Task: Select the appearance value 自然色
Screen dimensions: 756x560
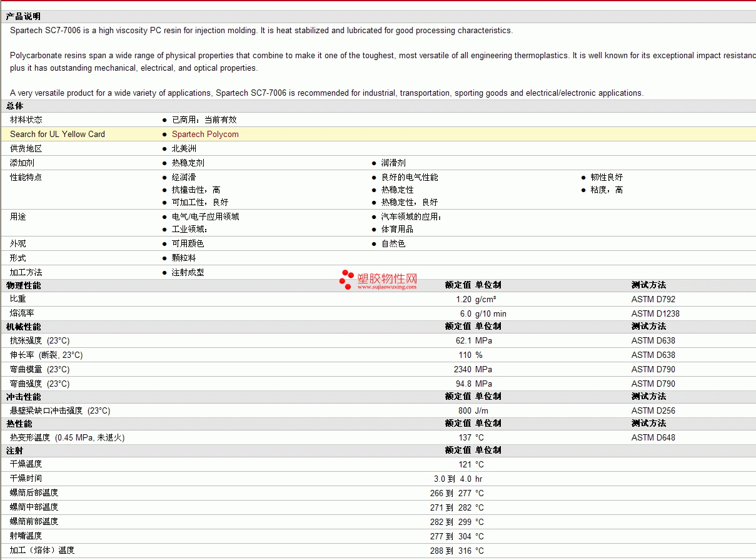Action: point(393,243)
